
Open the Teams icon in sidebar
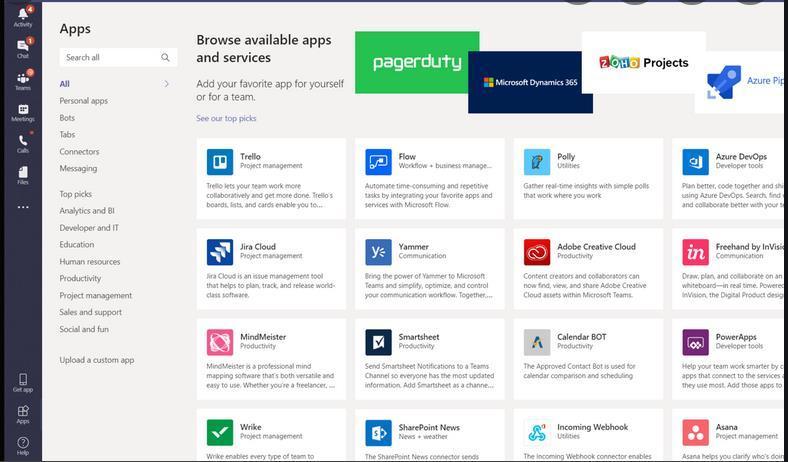(23, 78)
